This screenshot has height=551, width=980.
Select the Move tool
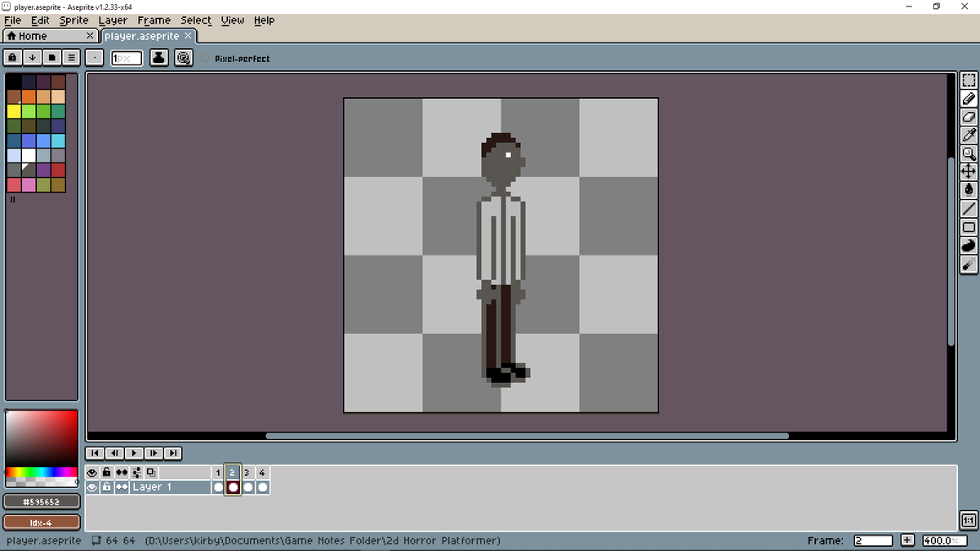click(x=969, y=171)
